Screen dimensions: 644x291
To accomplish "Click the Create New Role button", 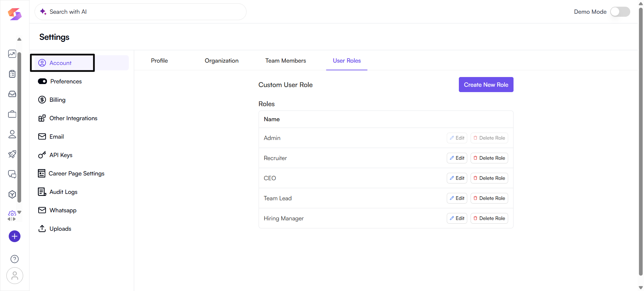I will (486, 85).
